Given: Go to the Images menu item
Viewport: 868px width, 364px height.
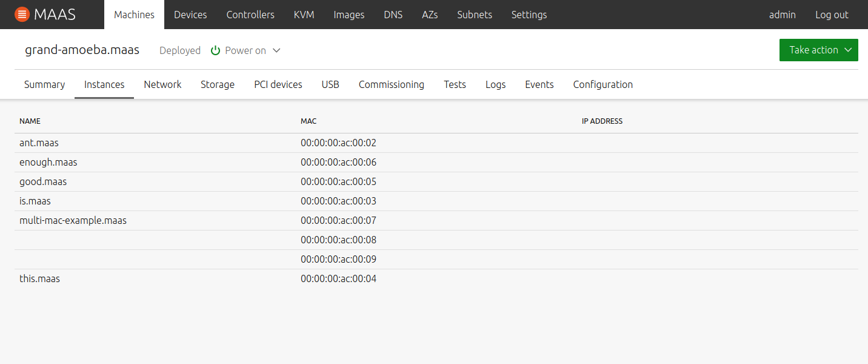Looking at the screenshot, I should pos(349,15).
